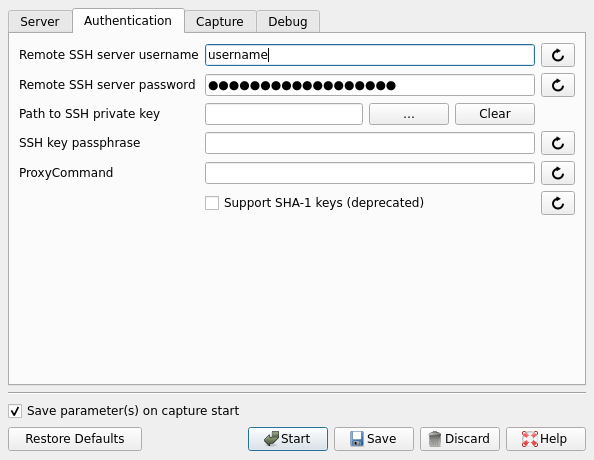Browse for SSH private key file
Viewport: 594px width, 460px height.
(x=409, y=114)
